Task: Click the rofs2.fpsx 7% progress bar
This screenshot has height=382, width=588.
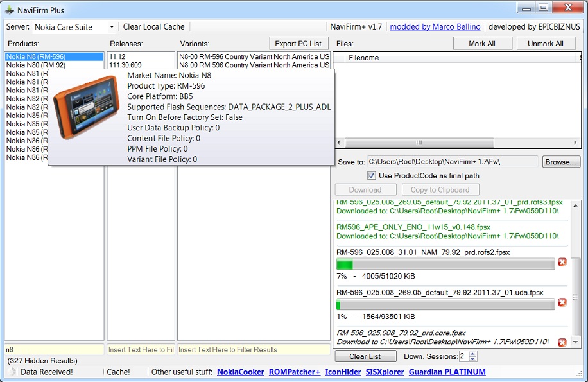Action: [x=445, y=264]
